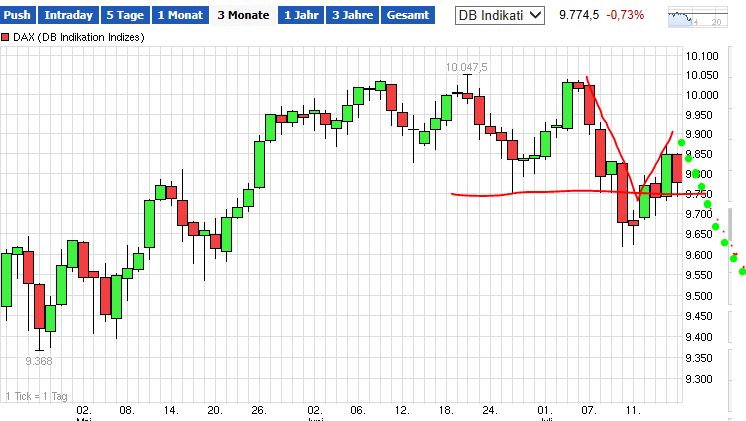Click the -0,73% change value
The image size is (746, 421).
pos(625,15)
